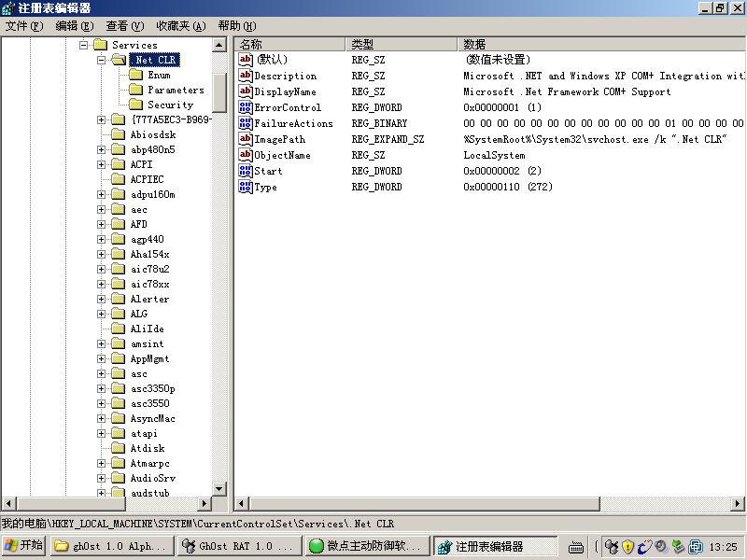Click tree pane scroll-right arrow
This screenshot has height=560, width=747.
tap(204, 503)
